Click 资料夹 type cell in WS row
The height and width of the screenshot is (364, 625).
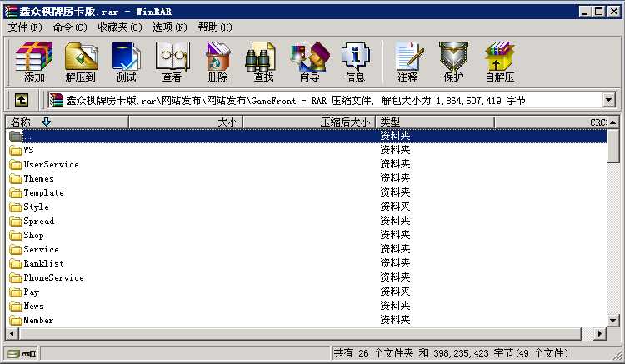pyautogui.click(x=395, y=150)
